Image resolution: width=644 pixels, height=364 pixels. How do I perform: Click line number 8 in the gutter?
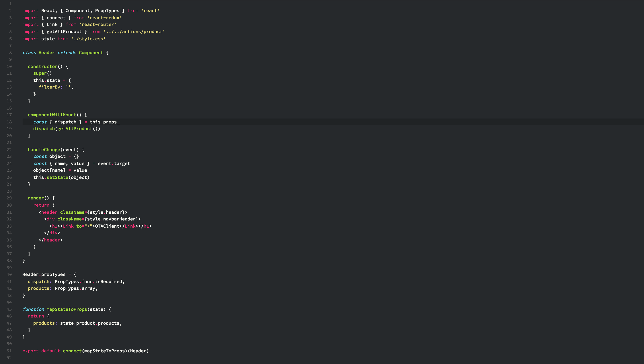point(11,53)
